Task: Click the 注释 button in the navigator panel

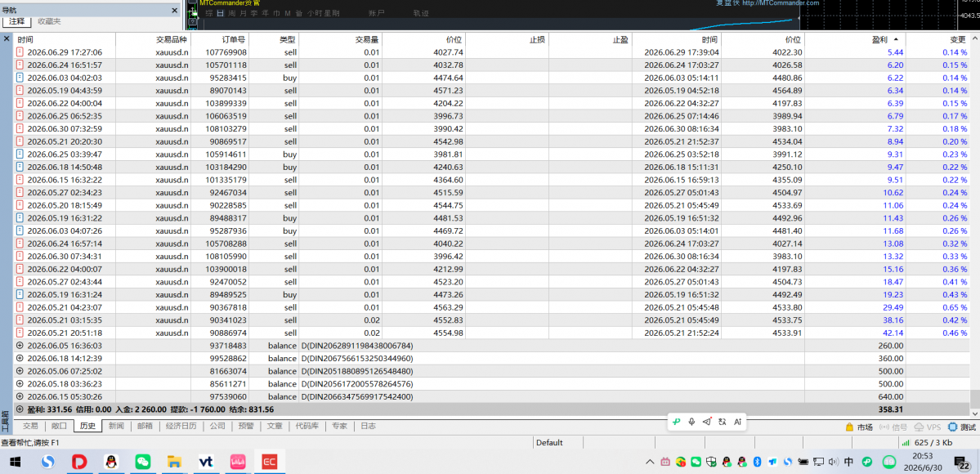Action: pyautogui.click(x=17, y=21)
